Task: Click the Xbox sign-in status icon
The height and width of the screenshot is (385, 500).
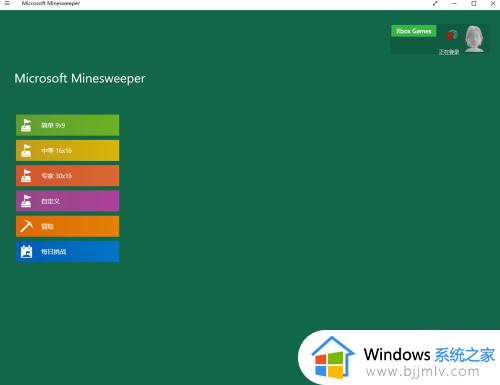Action: click(452, 35)
